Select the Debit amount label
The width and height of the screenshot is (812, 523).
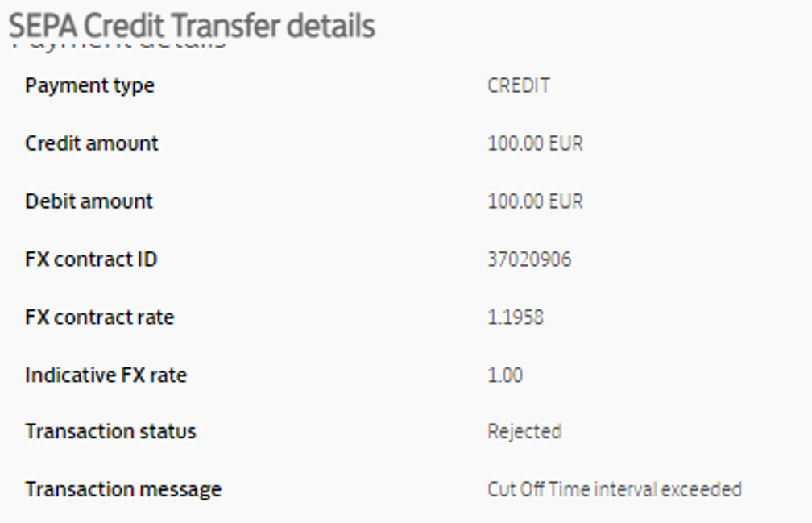tap(89, 201)
